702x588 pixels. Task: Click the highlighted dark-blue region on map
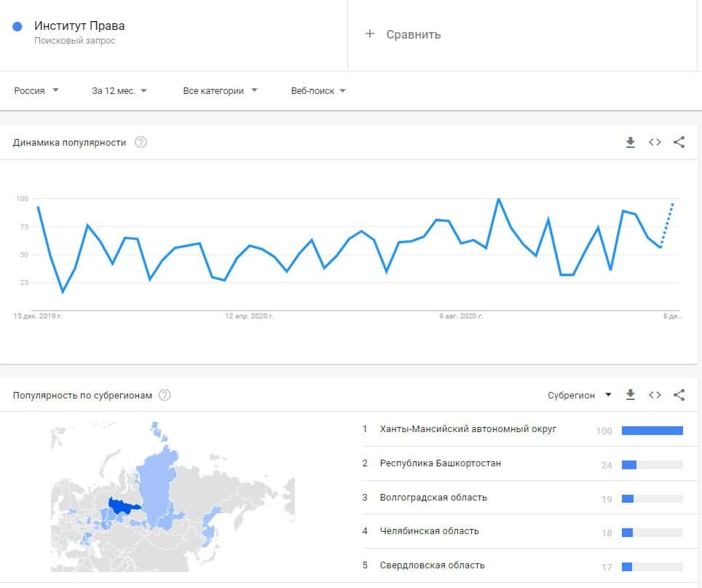tap(120, 506)
